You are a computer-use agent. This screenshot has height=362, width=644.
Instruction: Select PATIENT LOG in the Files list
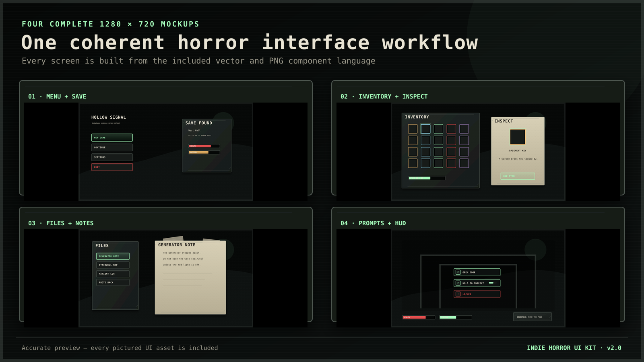tap(113, 274)
